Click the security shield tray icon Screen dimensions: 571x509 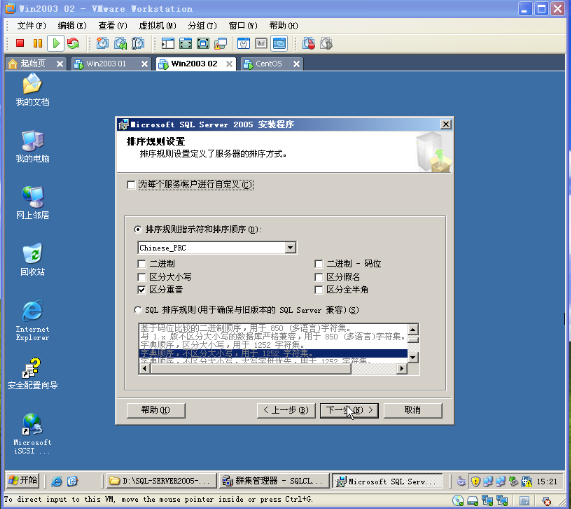[475, 481]
